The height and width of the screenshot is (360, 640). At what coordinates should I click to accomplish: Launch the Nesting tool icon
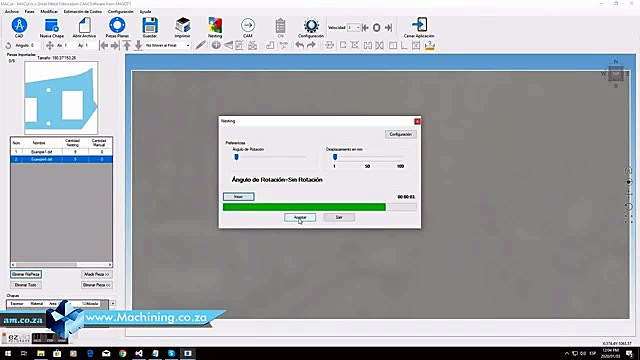[215, 25]
